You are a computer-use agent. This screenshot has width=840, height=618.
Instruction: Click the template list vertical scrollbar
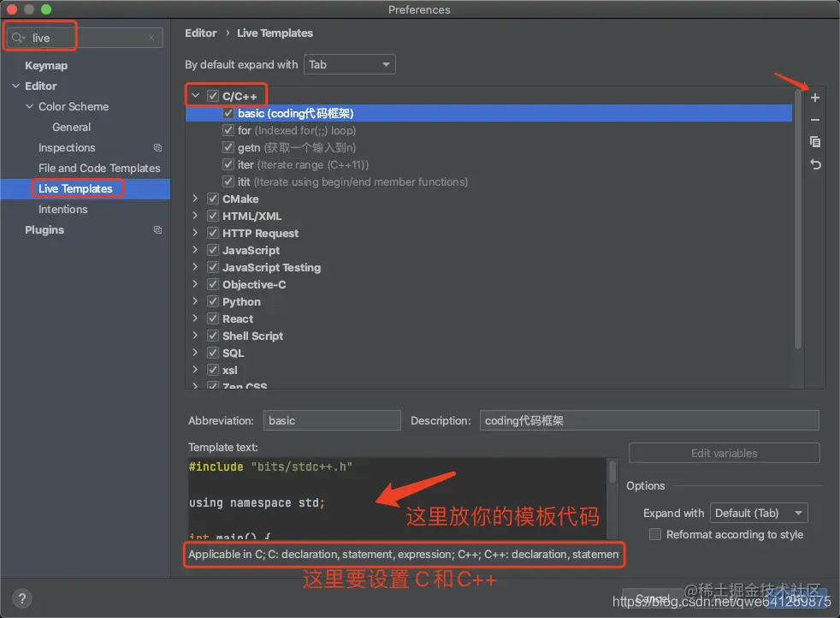[798, 220]
